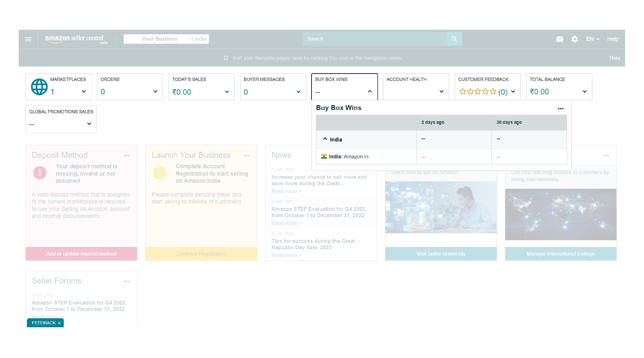This screenshot has width=644, height=358.
Task: Click the search magnifier button
Action: pyautogui.click(x=454, y=39)
